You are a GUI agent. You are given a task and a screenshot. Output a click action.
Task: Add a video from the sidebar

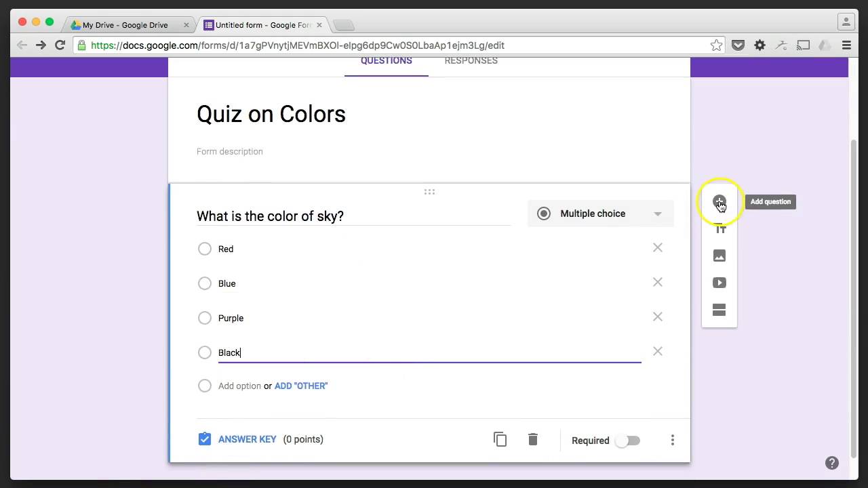point(719,283)
